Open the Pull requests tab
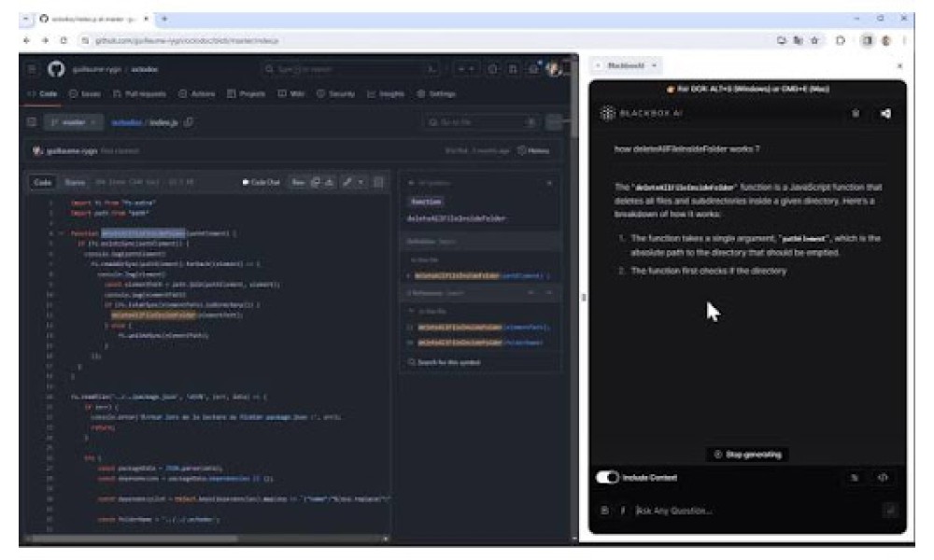934x560 pixels. pos(139,94)
